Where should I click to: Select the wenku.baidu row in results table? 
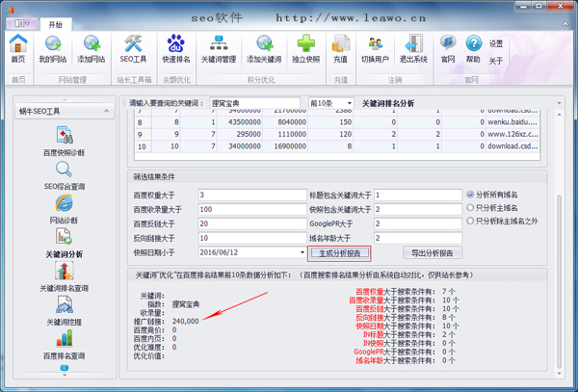coord(337,122)
